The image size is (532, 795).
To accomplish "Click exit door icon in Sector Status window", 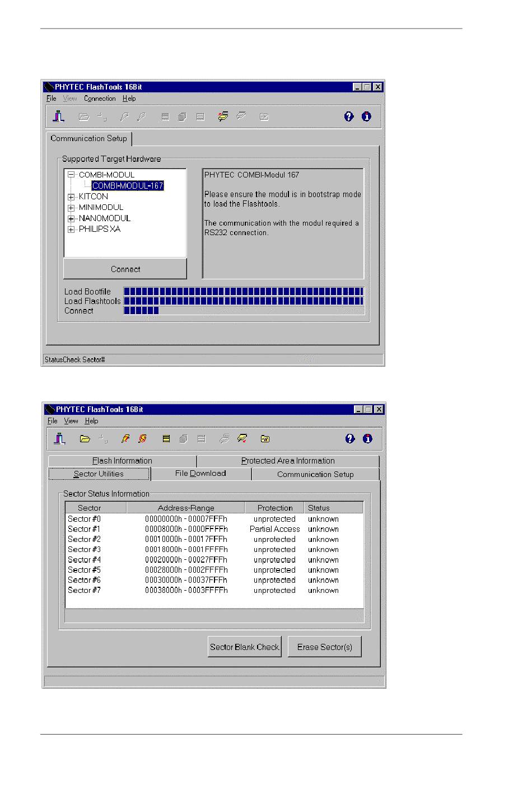I will (x=60, y=438).
